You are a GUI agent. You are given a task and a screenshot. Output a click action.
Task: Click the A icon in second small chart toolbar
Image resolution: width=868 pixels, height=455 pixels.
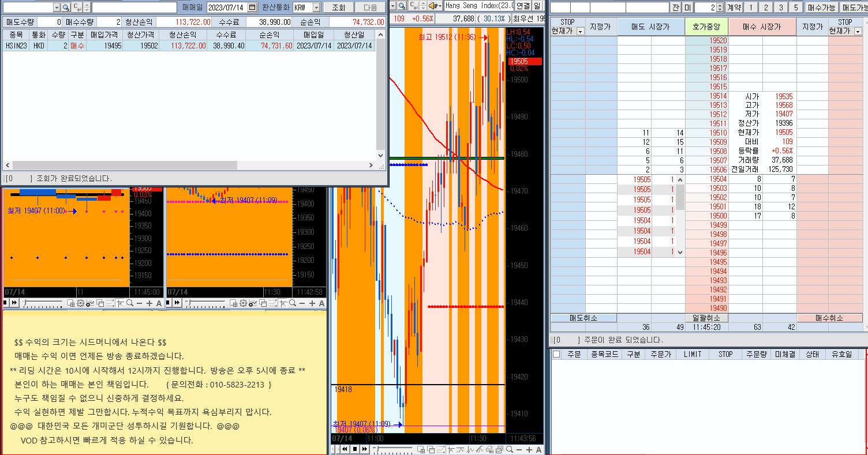click(321, 303)
